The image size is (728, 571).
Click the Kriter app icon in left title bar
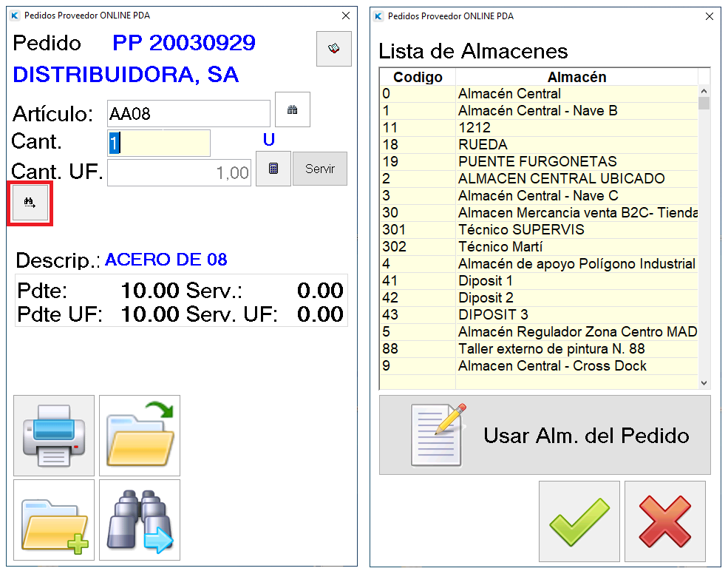coord(15,16)
